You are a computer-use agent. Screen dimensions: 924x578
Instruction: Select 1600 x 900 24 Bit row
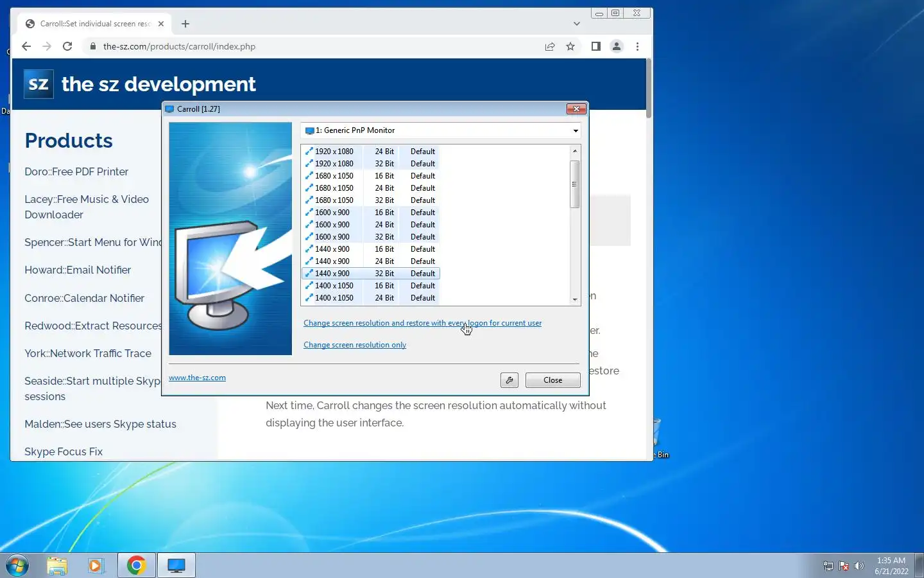click(371, 225)
